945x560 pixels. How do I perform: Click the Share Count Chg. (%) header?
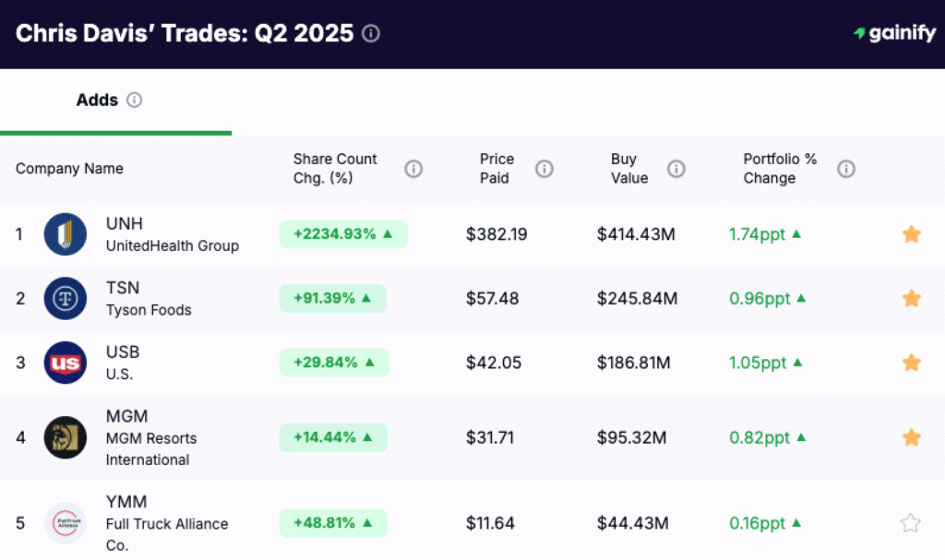click(x=335, y=169)
